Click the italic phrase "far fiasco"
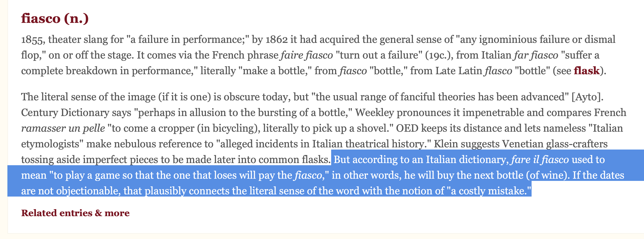The image size is (644, 239). [x=536, y=55]
